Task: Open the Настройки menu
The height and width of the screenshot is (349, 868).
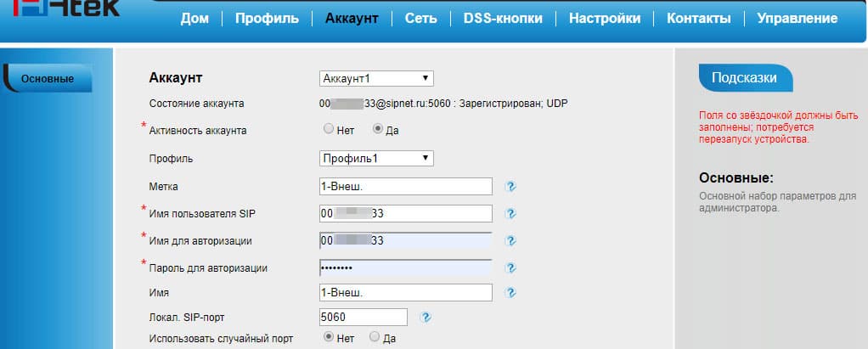Action: [605, 18]
